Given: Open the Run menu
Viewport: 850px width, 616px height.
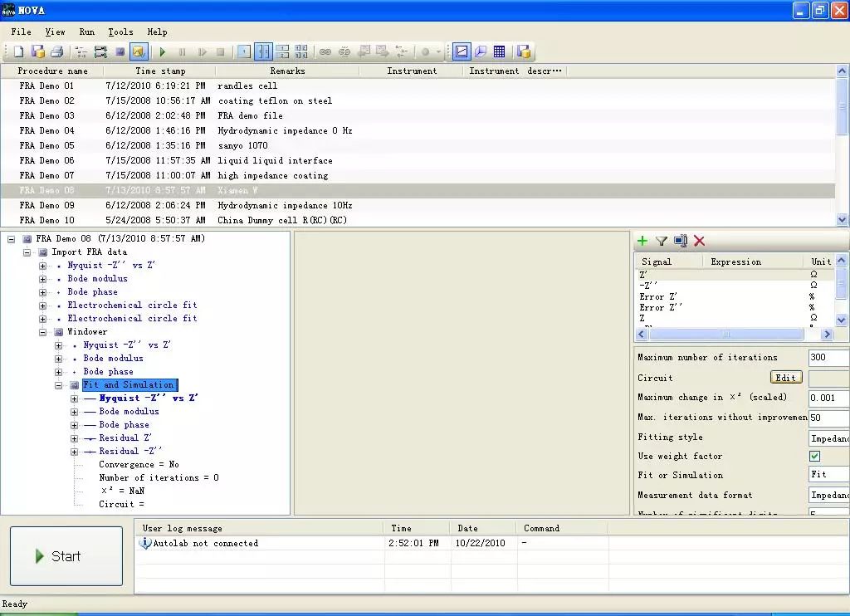Looking at the screenshot, I should [86, 32].
